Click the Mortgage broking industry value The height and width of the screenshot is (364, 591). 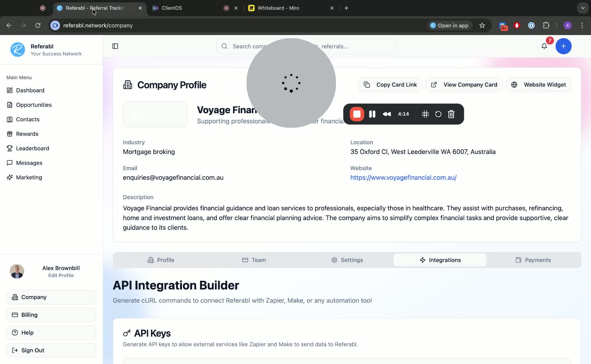pyautogui.click(x=149, y=152)
